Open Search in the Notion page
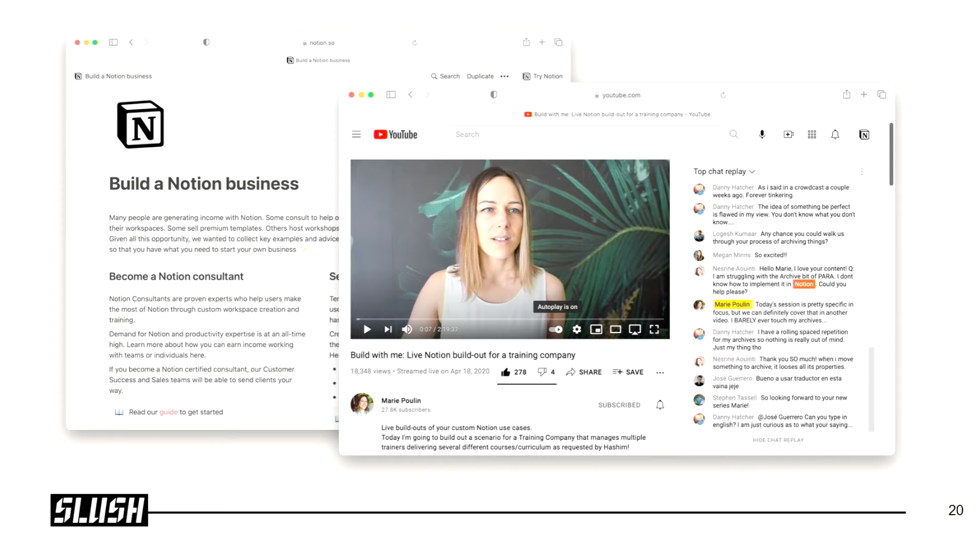Screen dimensions: 980x538 [x=445, y=76]
